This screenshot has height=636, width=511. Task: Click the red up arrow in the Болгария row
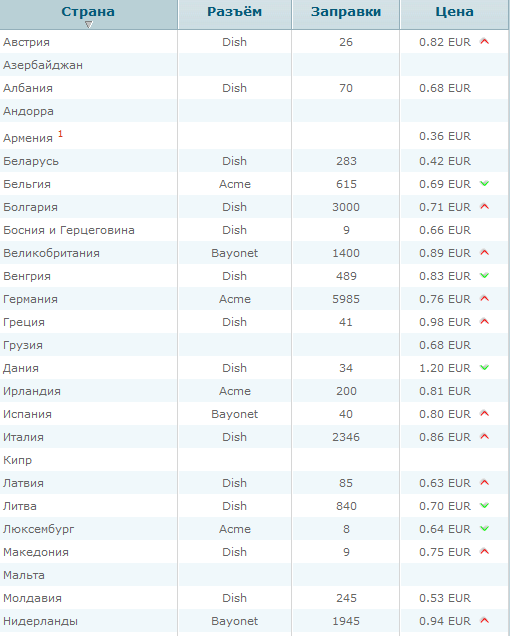tap(484, 206)
